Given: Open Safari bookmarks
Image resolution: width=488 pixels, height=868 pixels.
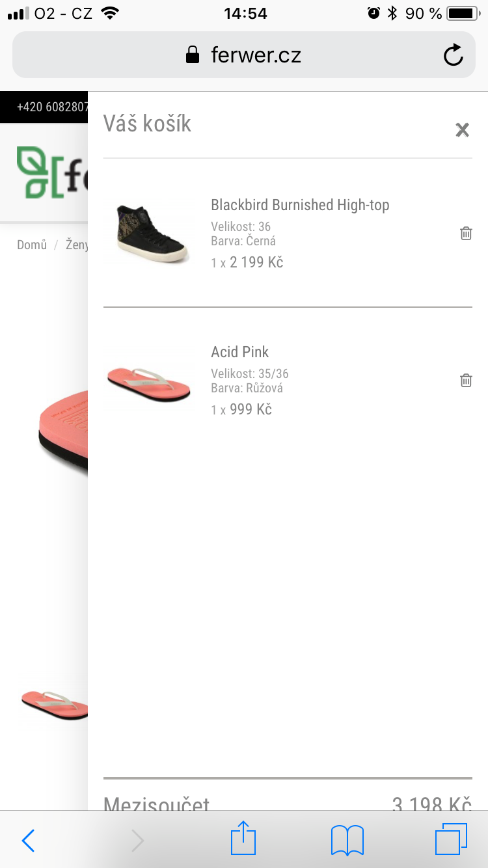Looking at the screenshot, I should (347, 840).
